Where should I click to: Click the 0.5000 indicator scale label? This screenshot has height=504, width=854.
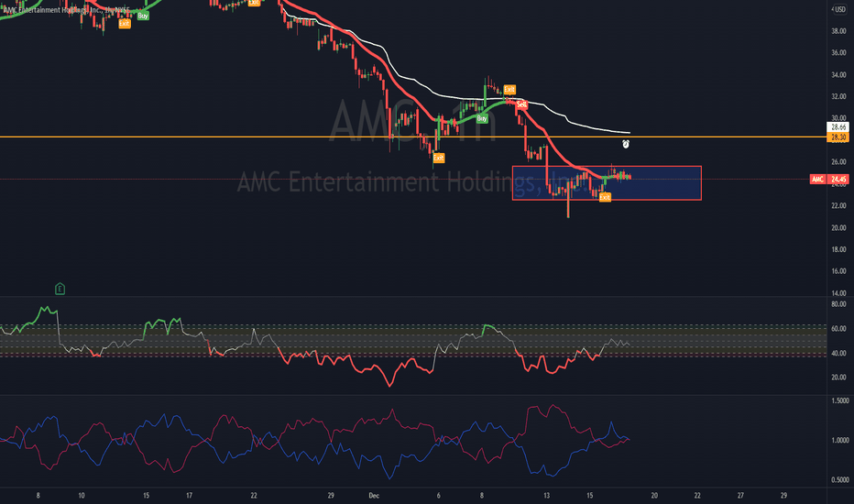coord(840,480)
